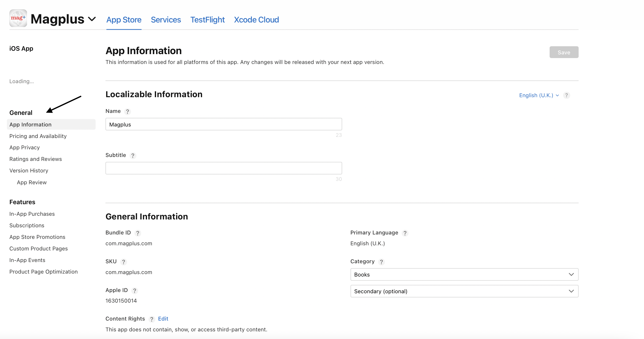Click the Primary Language value English (U.K.)
The image size is (644, 339).
coord(367,243)
